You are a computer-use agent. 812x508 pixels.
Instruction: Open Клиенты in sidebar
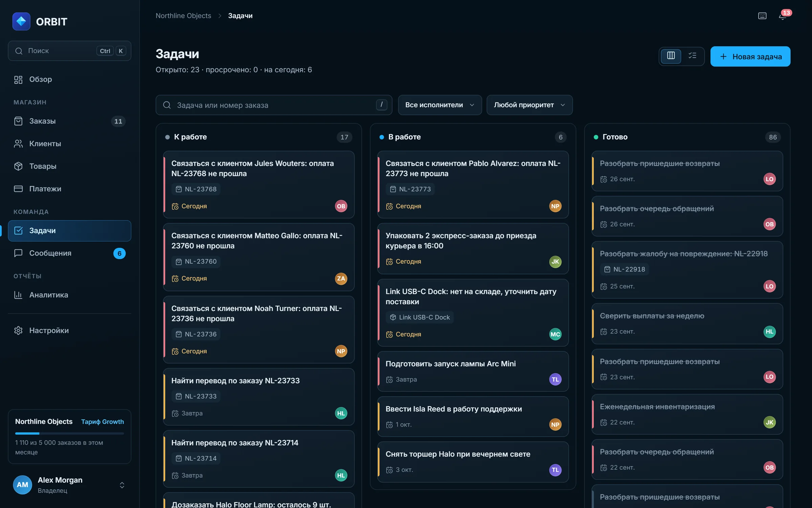coord(69,144)
